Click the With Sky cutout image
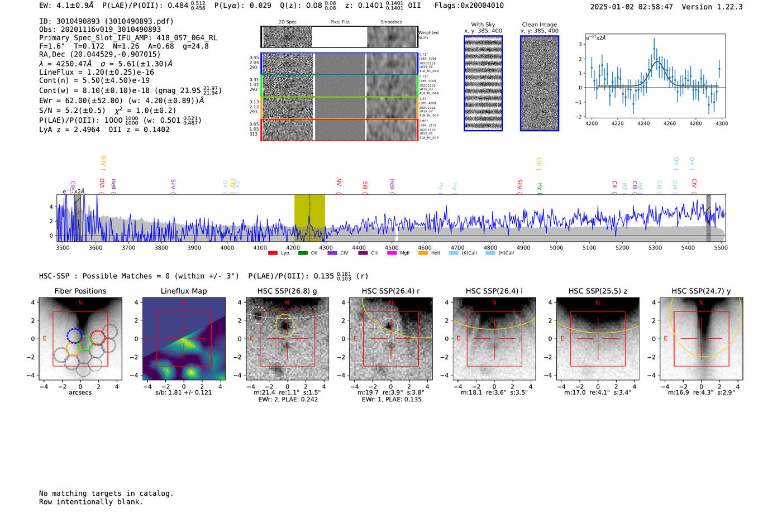This screenshot has height=532, width=782. [x=483, y=83]
